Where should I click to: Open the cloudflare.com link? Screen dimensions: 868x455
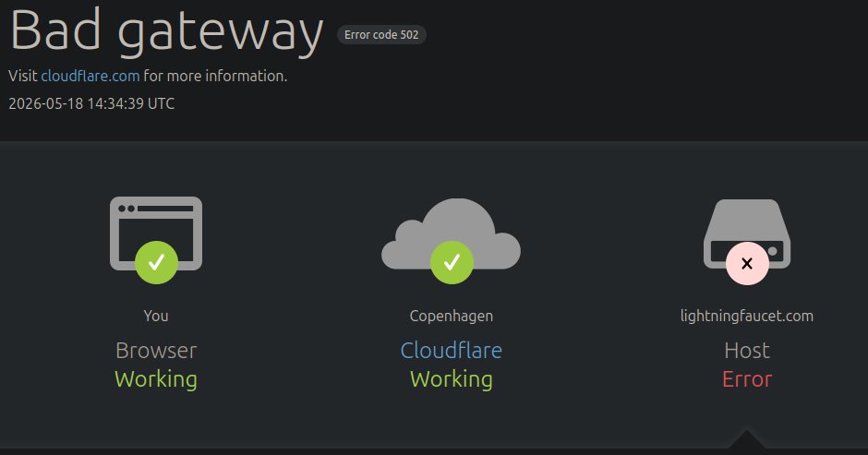pyautogui.click(x=90, y=76)
